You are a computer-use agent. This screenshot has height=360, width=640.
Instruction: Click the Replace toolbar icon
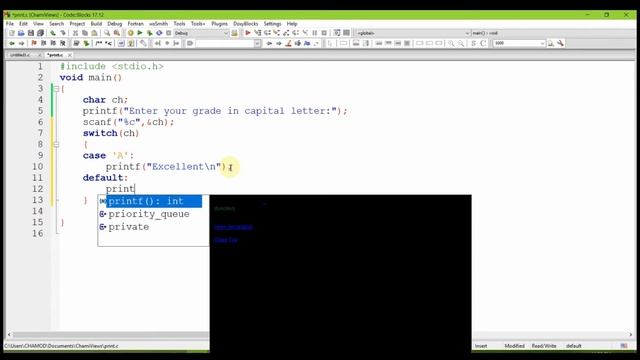coord(117,33)
